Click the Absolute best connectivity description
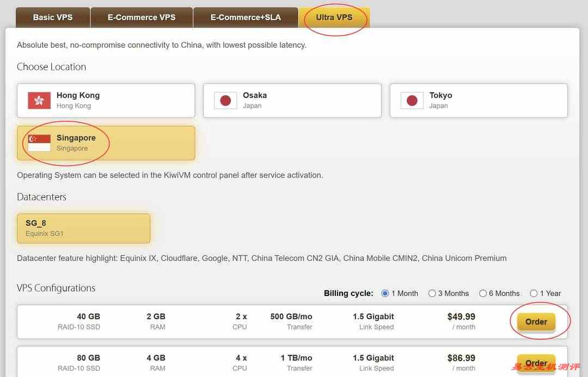 click(162, 45)
